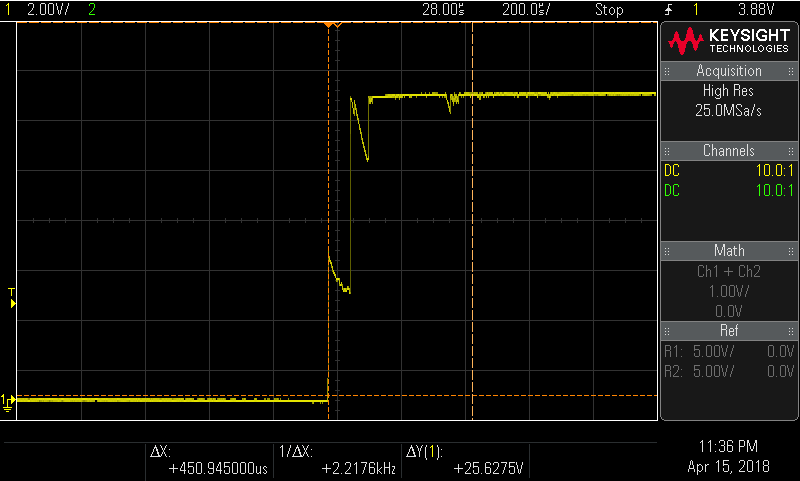
Task: Select the 200.0 µs/ timebase setting
Action: pyautogui.click(x=526, y=10)
